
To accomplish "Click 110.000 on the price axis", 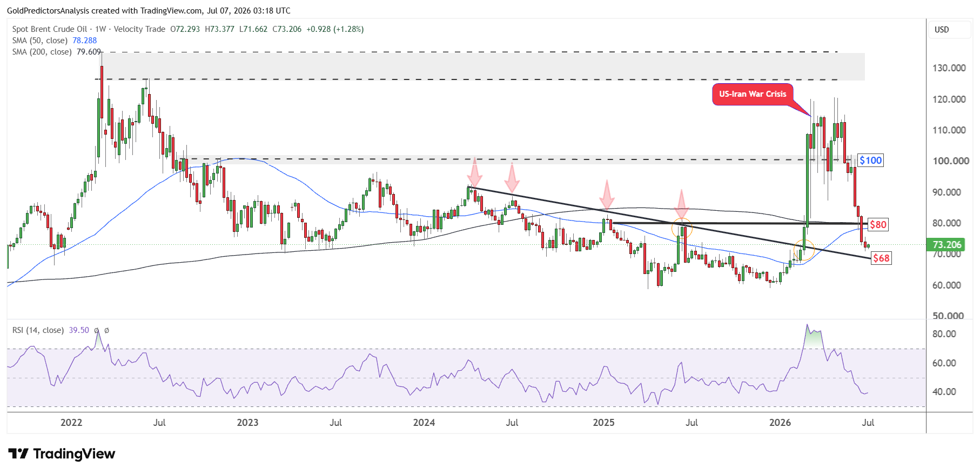I will [949, 130].
